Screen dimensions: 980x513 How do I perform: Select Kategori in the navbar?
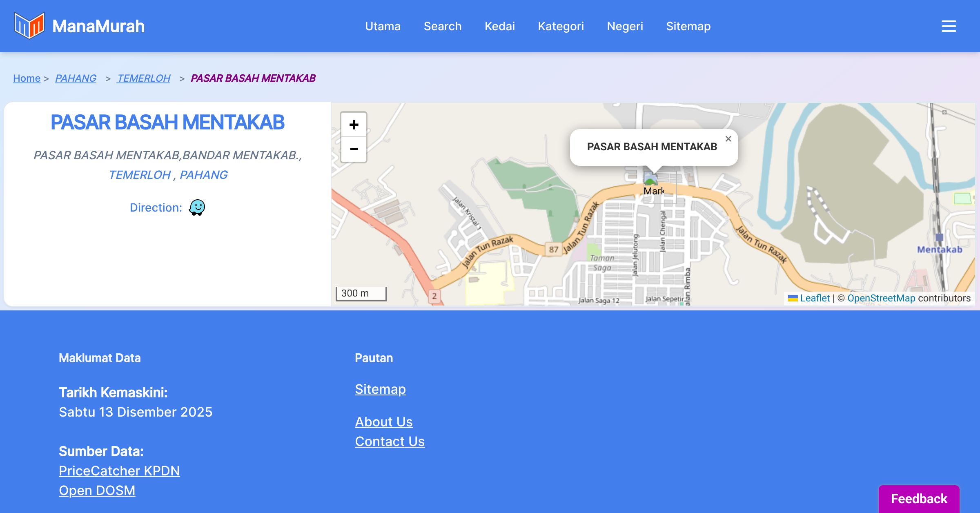pos(561,26)
